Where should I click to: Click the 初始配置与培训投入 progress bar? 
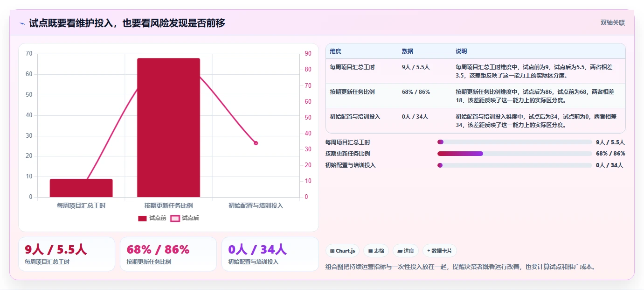514,165
